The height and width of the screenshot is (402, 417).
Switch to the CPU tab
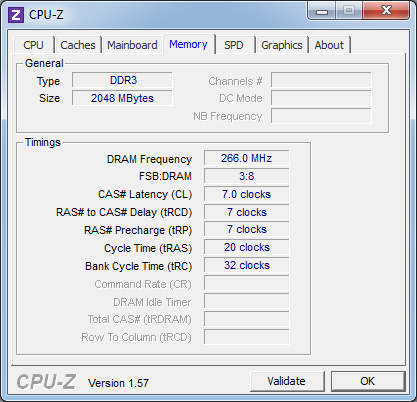(34, 45)
